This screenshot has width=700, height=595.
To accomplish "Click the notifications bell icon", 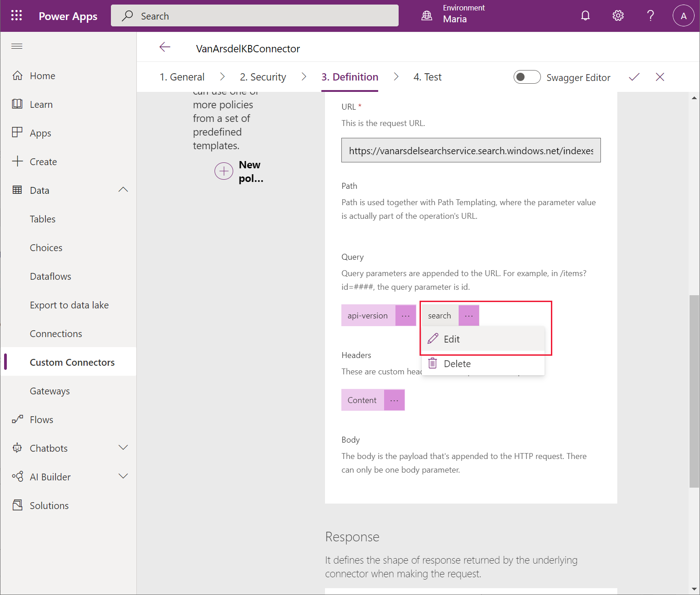I will 585,16.
